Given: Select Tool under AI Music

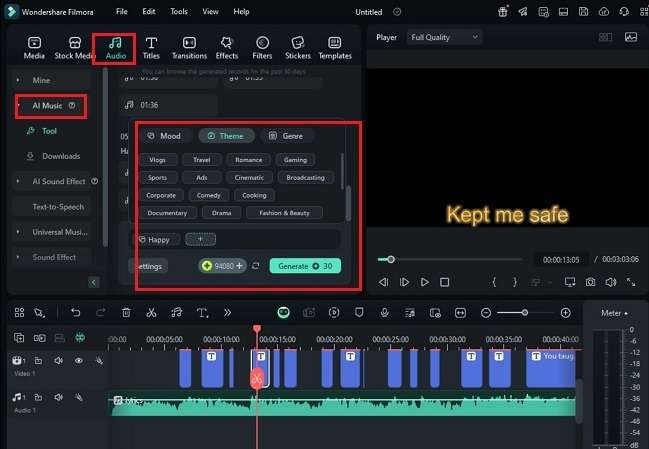Looking at the screenshot, I should 49,131.
